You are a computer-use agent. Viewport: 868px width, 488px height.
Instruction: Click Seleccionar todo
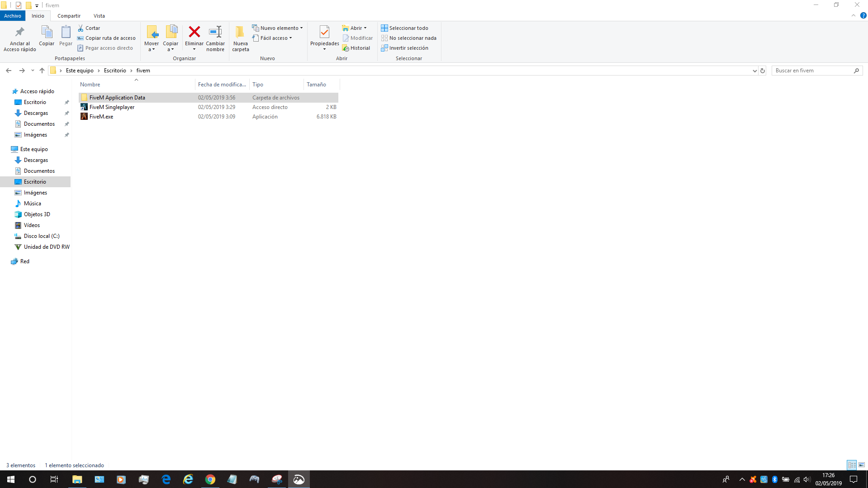[x=404, y=28]
